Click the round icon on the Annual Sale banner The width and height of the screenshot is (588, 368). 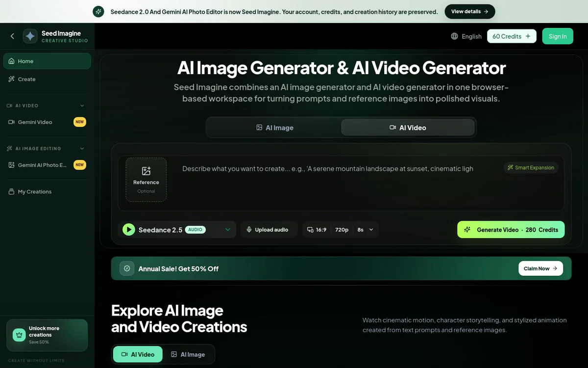[127, 268]
